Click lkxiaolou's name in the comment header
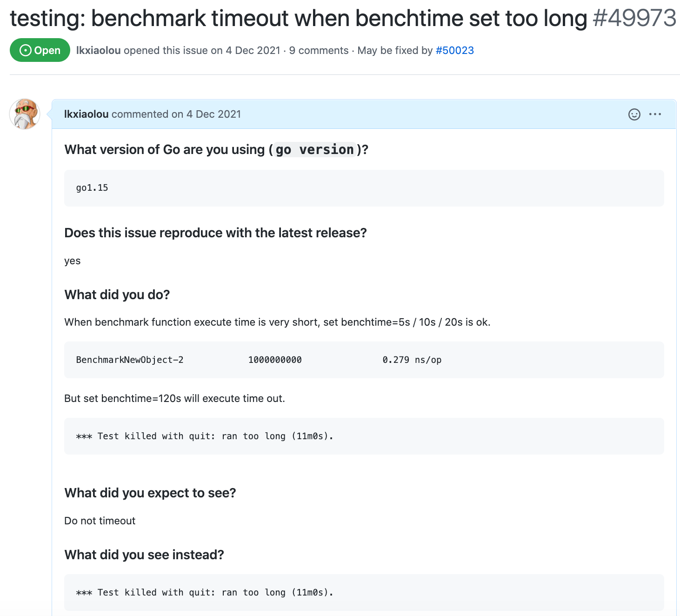The height and width of the screenshot is (616, 680). click(x=87, y=114)
